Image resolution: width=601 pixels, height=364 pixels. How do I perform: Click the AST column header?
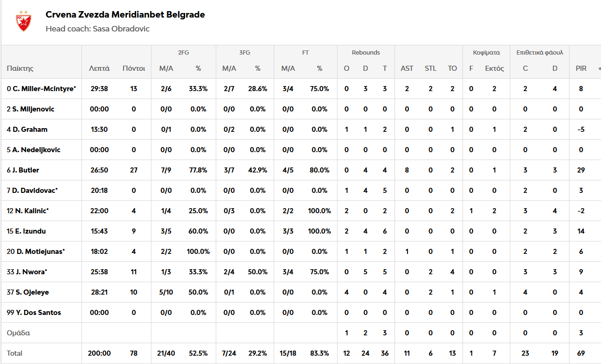coord(407,68)
